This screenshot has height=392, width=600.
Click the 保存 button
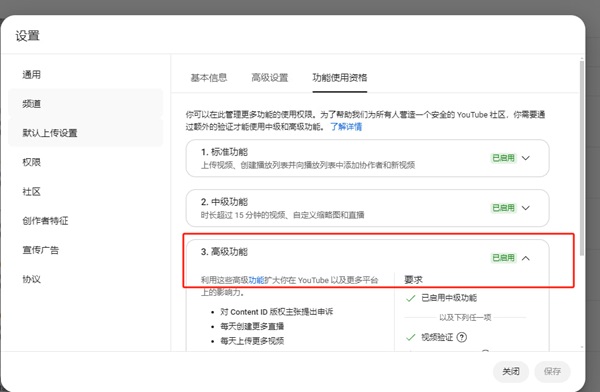point(552,371)
